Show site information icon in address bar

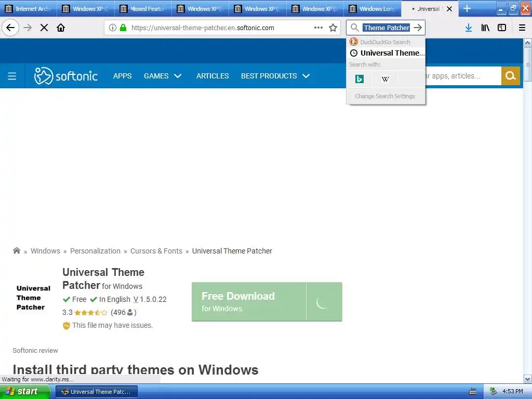[113, 28]
